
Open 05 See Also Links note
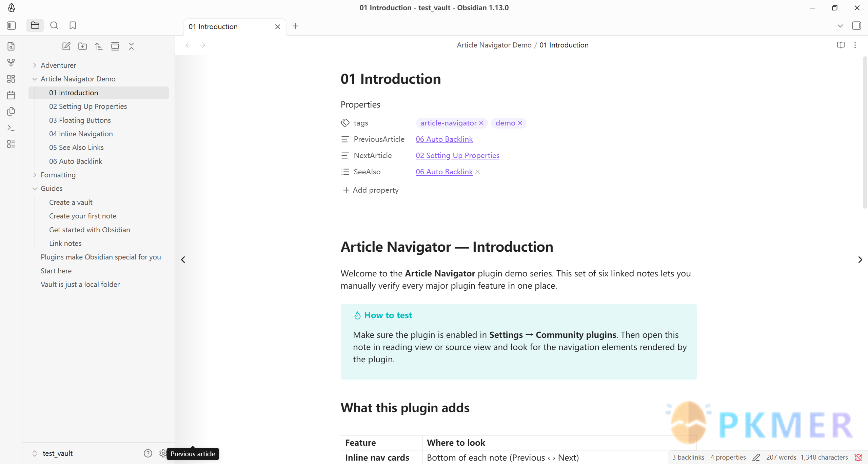(76, 148)
